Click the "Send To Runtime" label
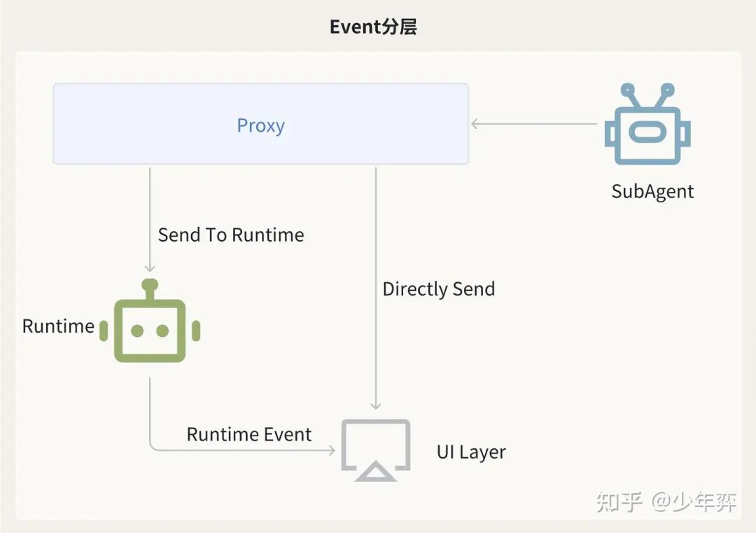Screen dimensions: 756x533 click(231, 235)
